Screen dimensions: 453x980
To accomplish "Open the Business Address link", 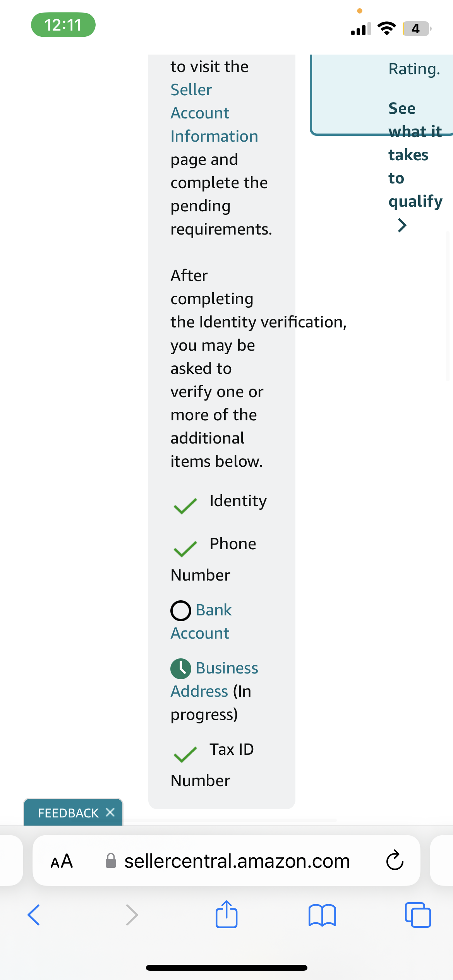I will tap(214, 680).
